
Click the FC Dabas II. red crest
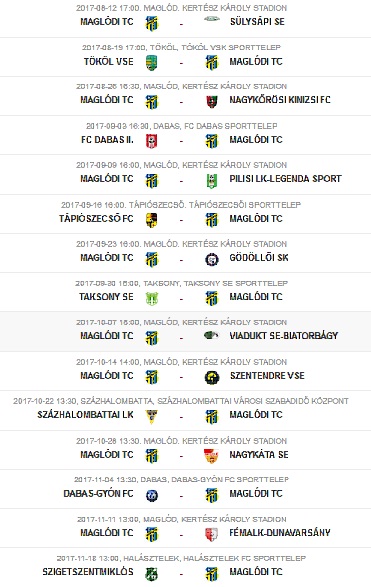pyautogui.click(x=152, y=141)
